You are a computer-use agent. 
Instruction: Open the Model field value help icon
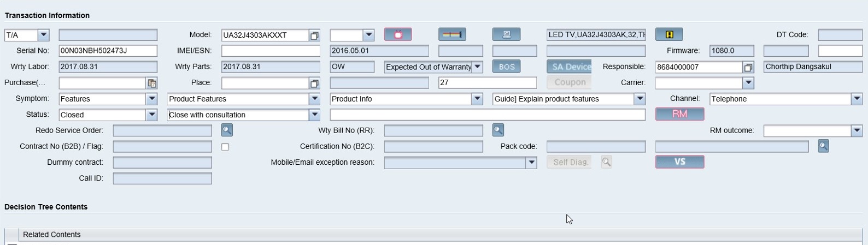314,35
